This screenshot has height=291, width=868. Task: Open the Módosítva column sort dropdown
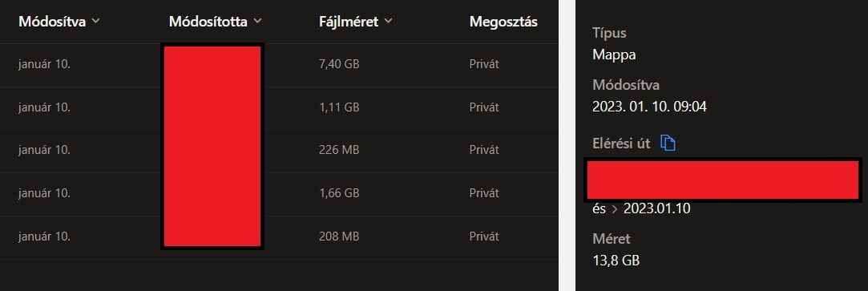(x=95, y=21)
